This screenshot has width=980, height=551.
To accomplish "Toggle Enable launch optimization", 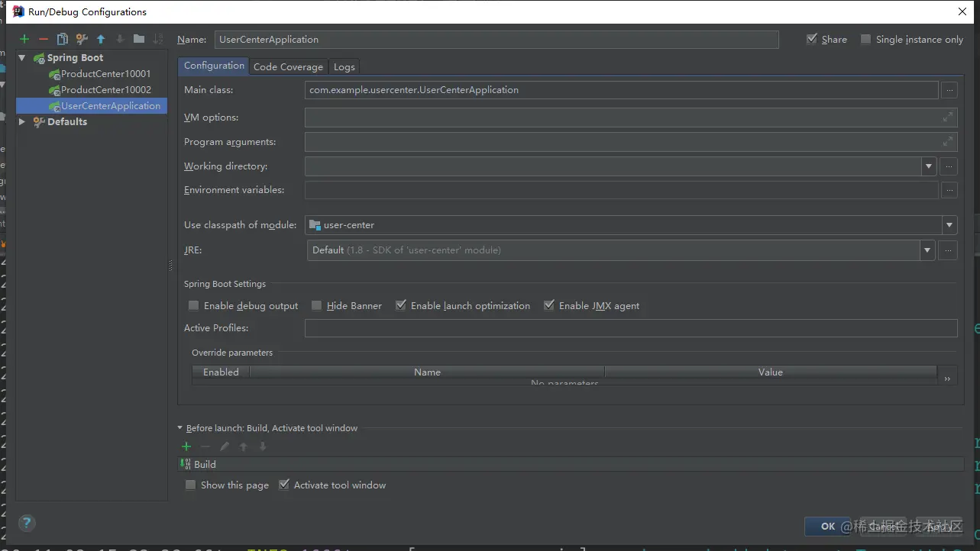I will 400,305.
